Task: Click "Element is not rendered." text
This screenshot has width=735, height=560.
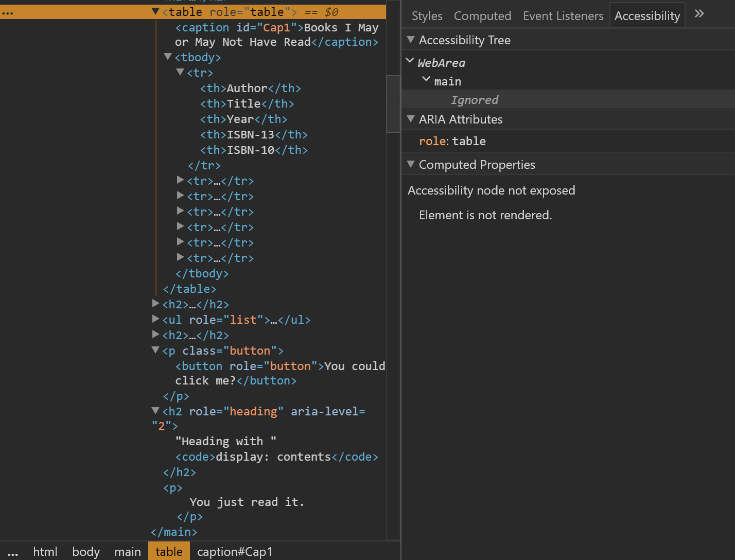Action: tap(485, 215)
